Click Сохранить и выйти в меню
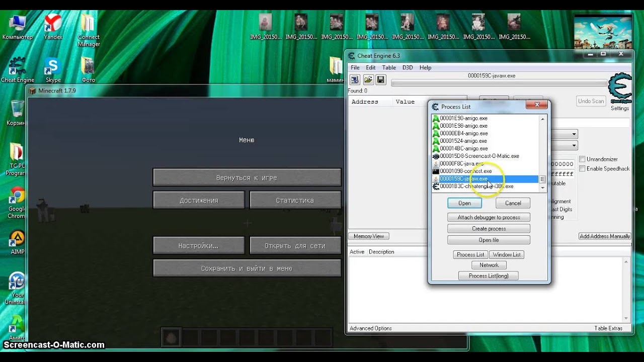The height and width of the screenshot is (362, 644). (x=247, y=268)
